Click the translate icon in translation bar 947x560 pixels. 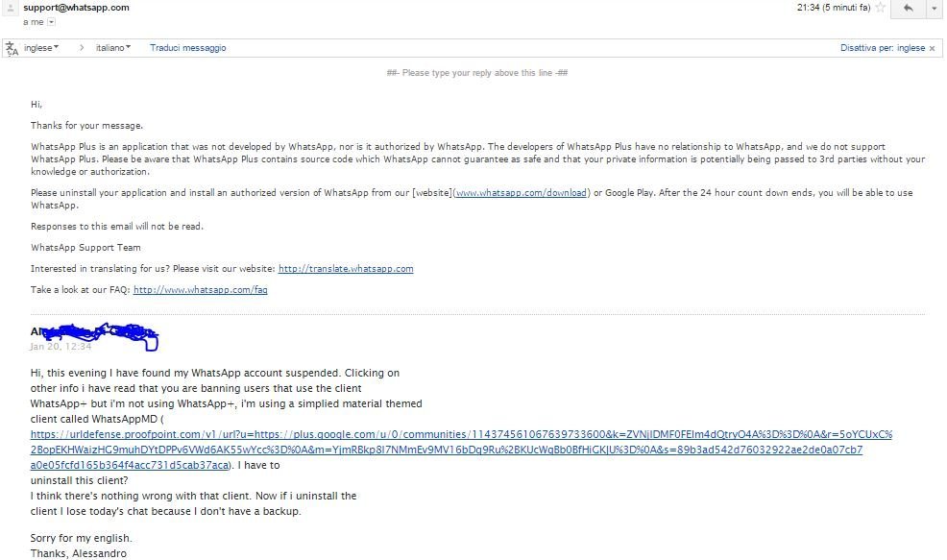(12, 48)
